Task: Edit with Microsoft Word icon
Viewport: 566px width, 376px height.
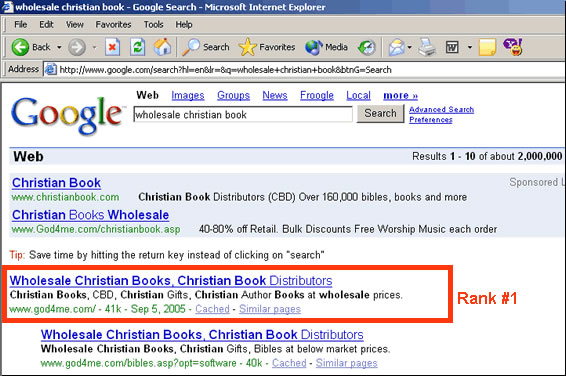Action: point(452,47)
